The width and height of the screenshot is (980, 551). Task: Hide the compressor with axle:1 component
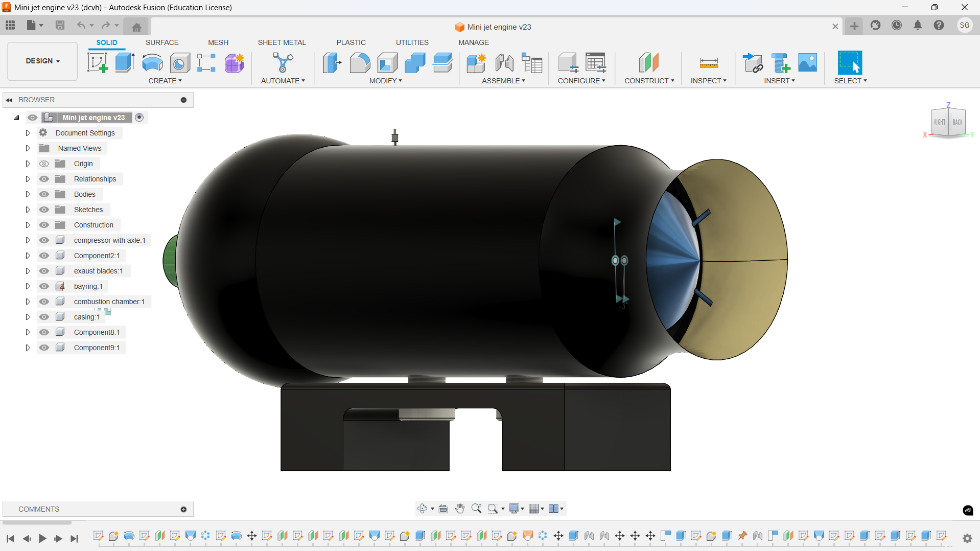(44, 240)
